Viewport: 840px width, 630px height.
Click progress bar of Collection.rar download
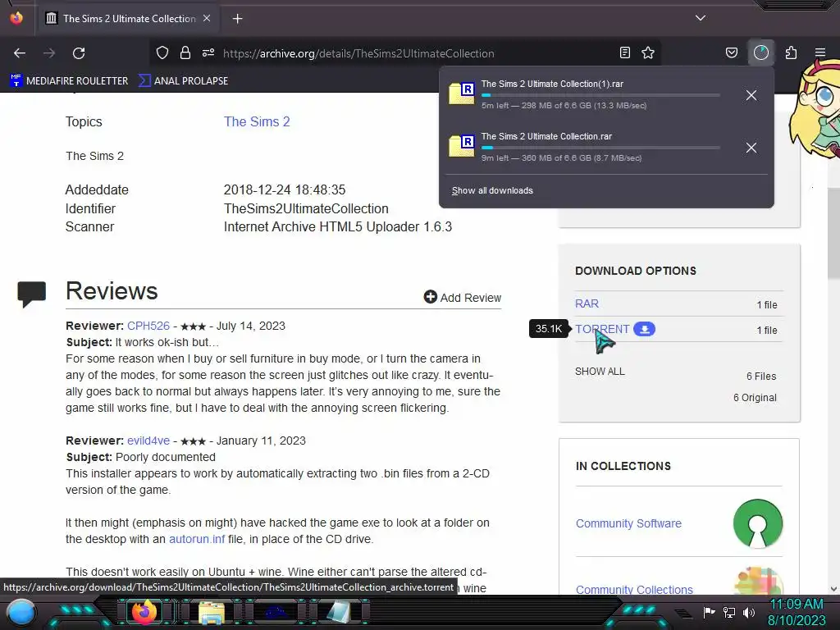pos(600,148)
